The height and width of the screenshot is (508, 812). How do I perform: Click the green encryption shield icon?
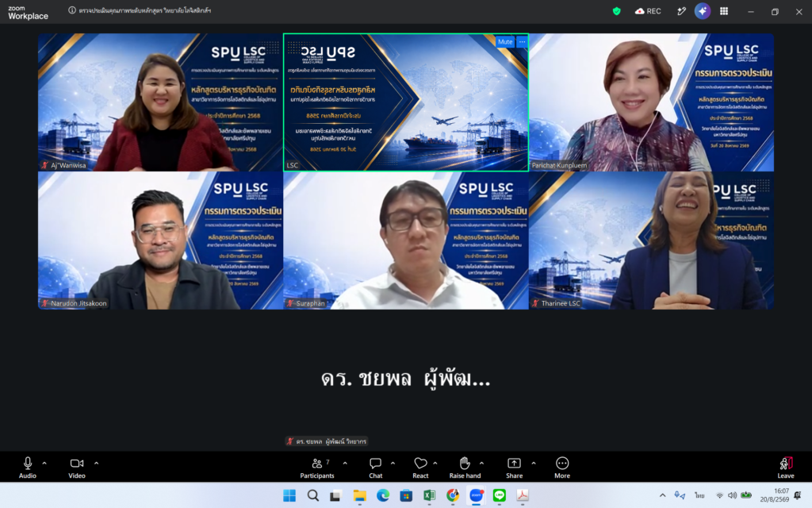[616, 11]
